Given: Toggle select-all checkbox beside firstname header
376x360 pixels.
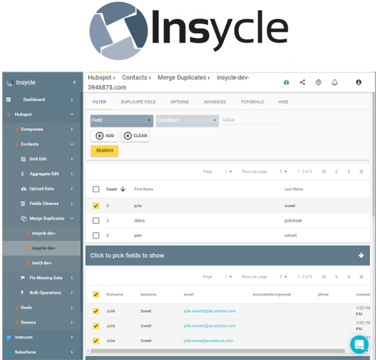Looking at the screenshot, I should pyautogui.click(x=96, y=294).
